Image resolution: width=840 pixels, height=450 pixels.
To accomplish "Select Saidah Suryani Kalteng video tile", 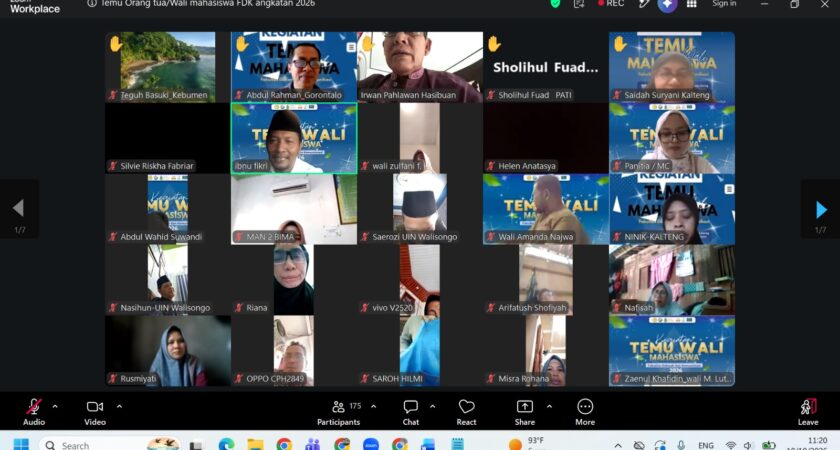I will click(x=672, y=67).
